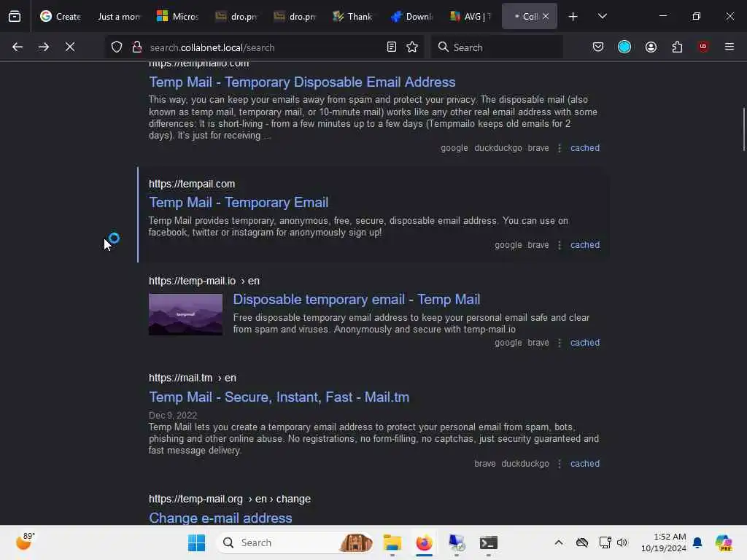747x560 pixels.
Task: Close the Coll tab
Action: (546, 16)
